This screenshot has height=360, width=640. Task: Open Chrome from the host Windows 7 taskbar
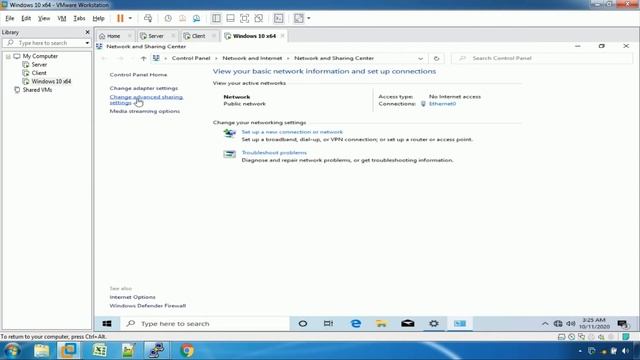point(187,351)
